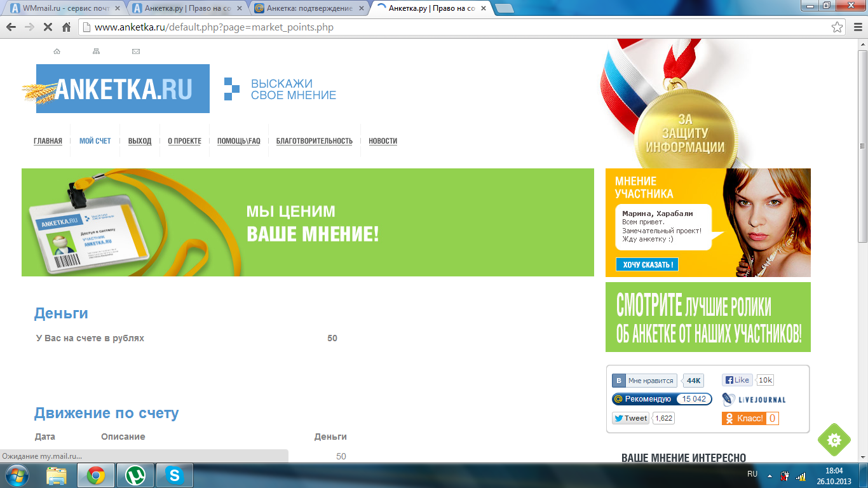Click the Twitter Tweet button

(x=630, y=418)
